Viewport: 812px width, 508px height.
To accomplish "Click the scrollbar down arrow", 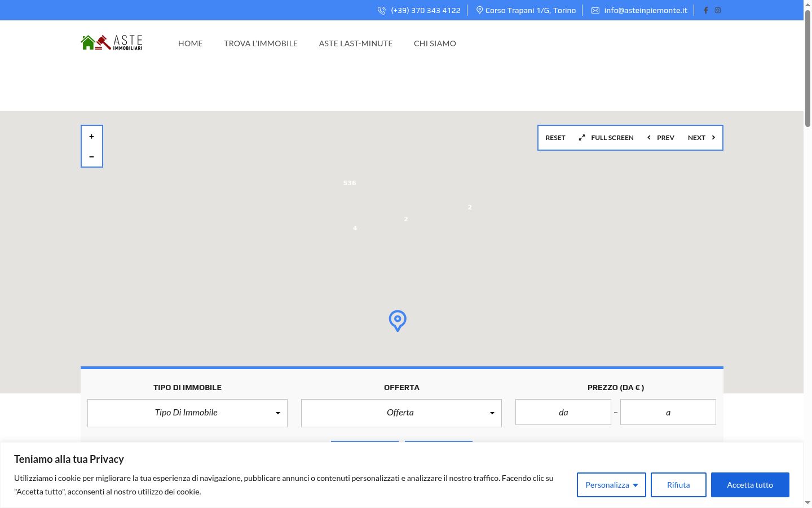I will 807,502.
